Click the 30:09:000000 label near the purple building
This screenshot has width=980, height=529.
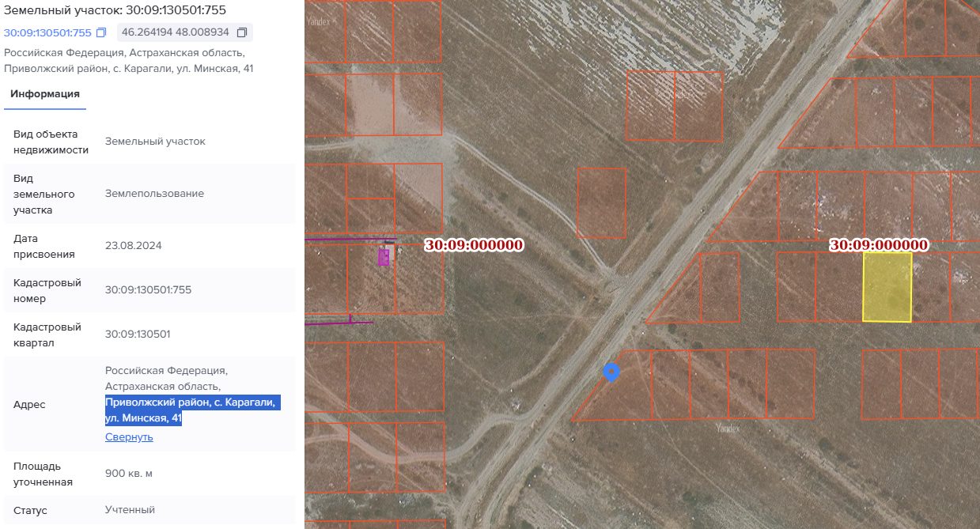[x=474, y=245]
